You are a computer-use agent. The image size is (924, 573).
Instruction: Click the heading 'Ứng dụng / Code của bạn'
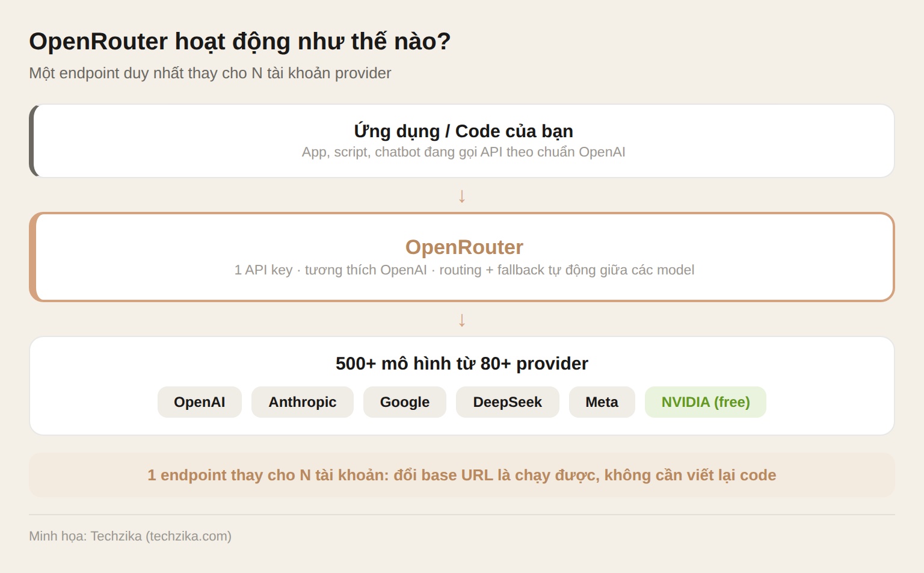(463, 131)
